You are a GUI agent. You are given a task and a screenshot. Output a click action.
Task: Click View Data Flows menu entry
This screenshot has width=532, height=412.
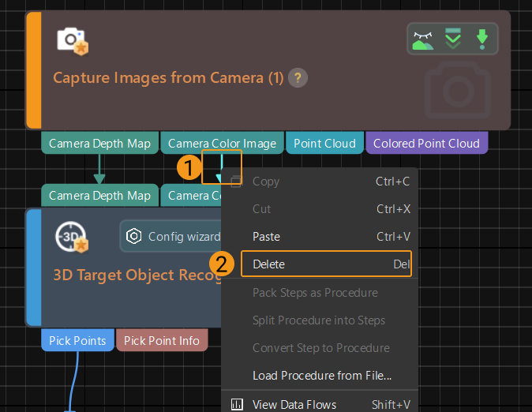(294, 405)
